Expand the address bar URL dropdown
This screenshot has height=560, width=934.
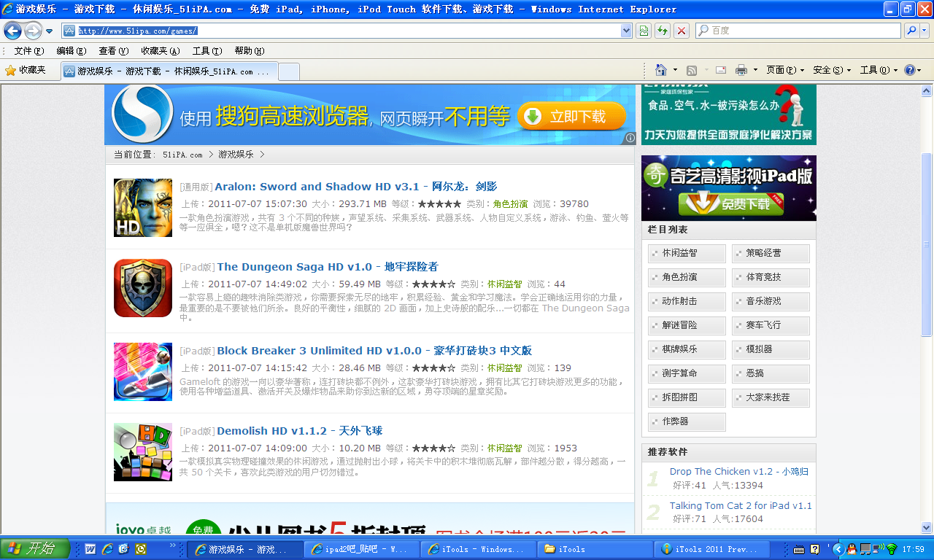point(626,31)
